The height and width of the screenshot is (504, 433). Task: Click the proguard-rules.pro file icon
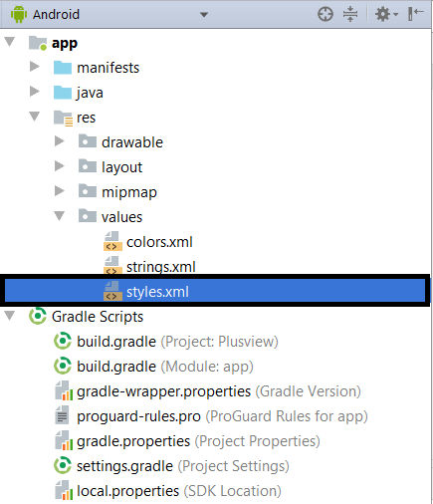[x=62, y=415]
